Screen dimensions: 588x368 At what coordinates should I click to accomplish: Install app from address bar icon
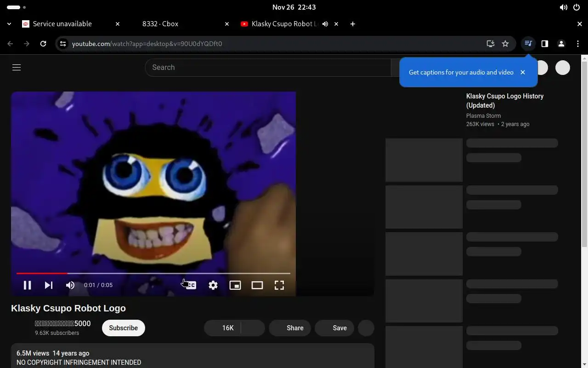[x=491, y=44]
